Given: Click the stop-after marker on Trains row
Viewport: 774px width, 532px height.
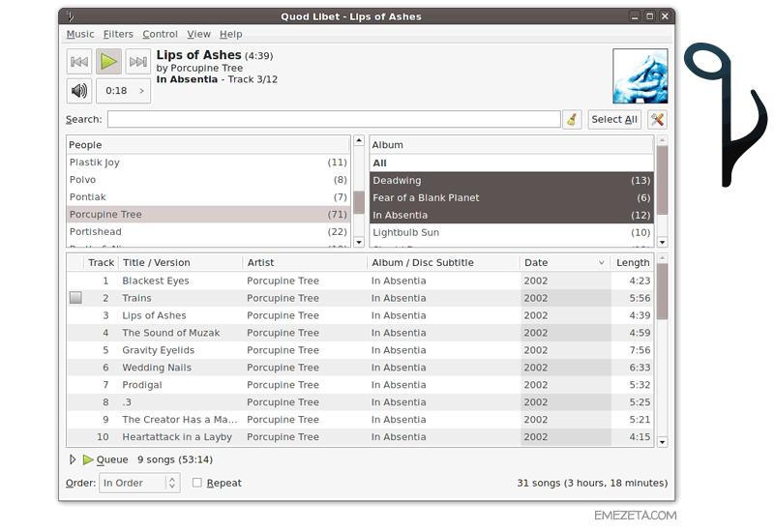Looking at the screenshot, I should (x=75, y=298).
